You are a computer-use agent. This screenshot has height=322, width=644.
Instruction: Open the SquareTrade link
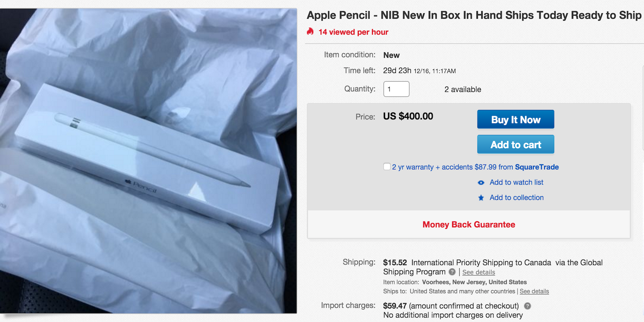point(537,167)
